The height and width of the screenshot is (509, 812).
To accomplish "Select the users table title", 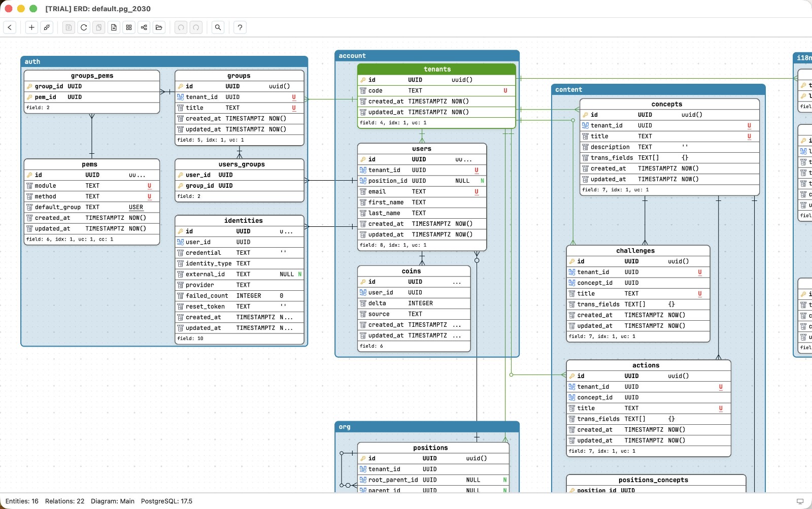I will [x=421, y=149].
